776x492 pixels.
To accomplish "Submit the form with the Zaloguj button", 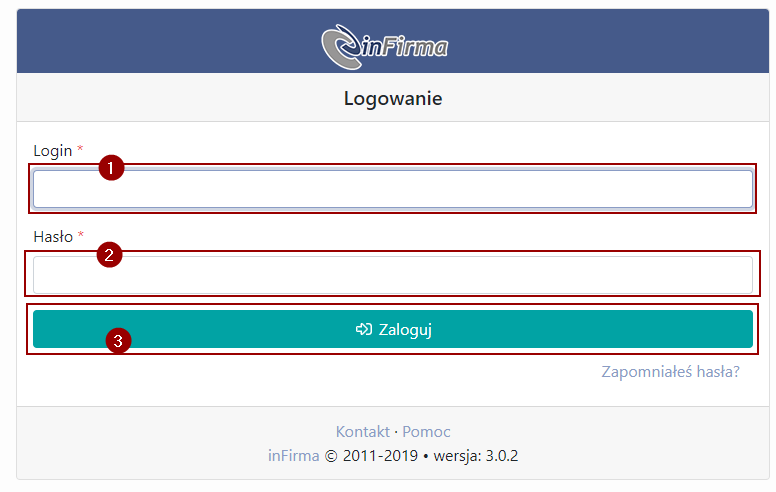I will point(393,329).
